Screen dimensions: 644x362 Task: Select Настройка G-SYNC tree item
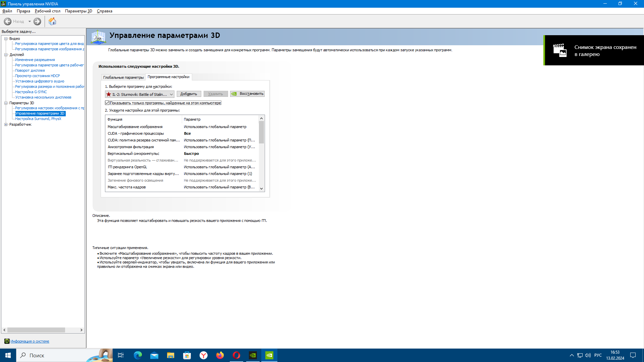[31, 92]
